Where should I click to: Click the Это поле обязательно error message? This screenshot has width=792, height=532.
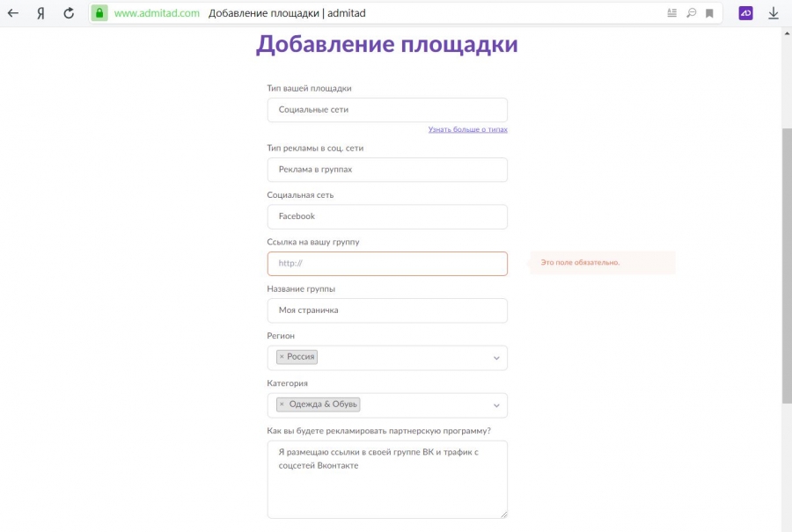(580, 262)
